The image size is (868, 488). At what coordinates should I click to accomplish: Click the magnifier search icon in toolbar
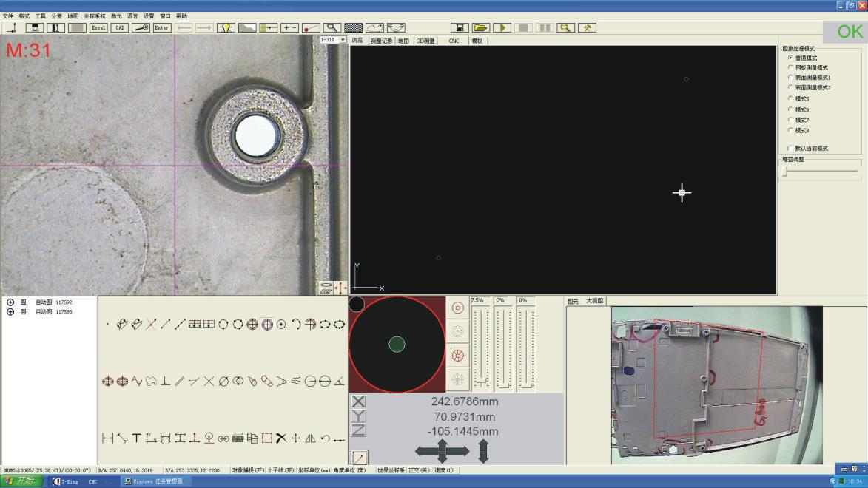(566, 27)
